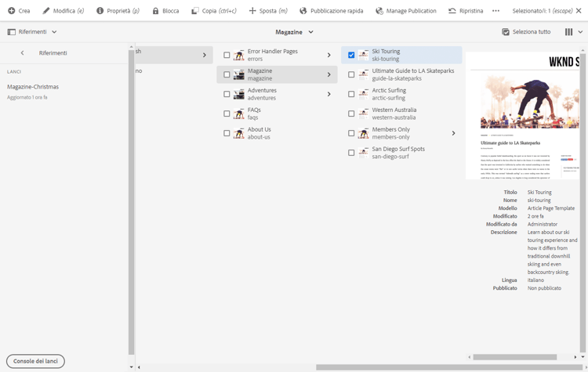Click the Arctic Surfing thumbnail icon
588x372 pixels.
tap(363, 94)
